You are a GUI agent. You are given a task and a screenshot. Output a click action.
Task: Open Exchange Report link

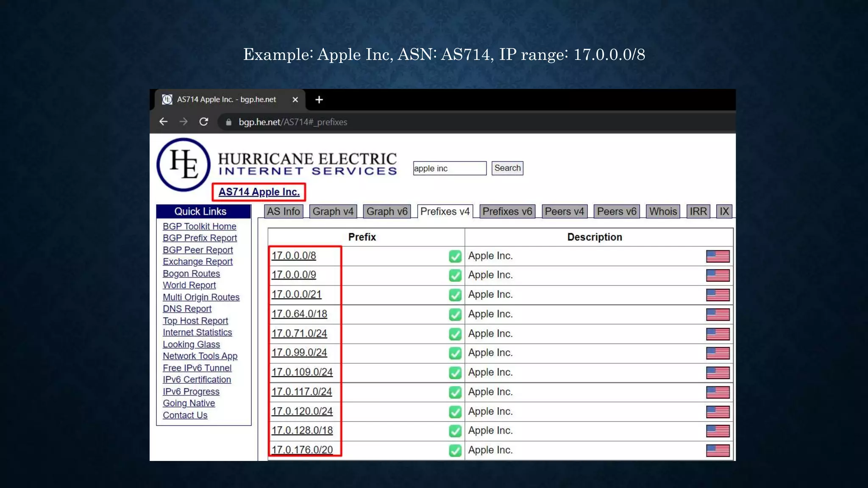pyautogui.click(x=198, y=262)
